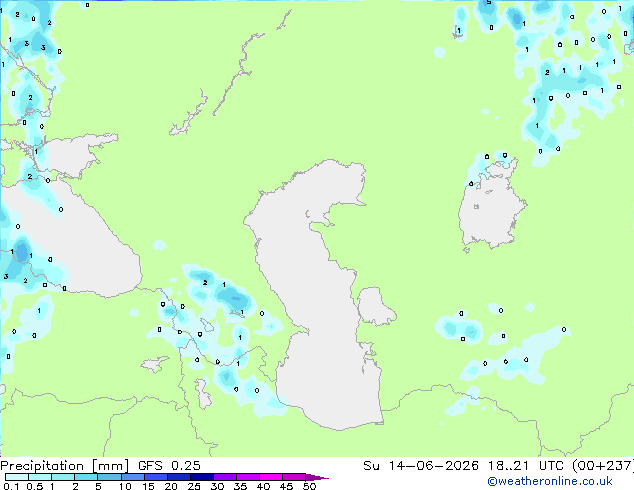Click the 20–25 mm legend color box
634x490 pixels.
178,477
